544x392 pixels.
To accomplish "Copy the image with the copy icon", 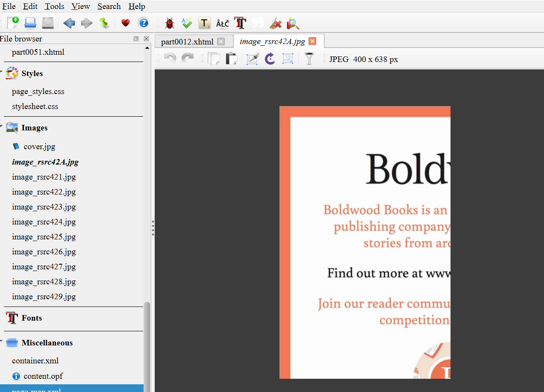I will [x=214, y=59].
